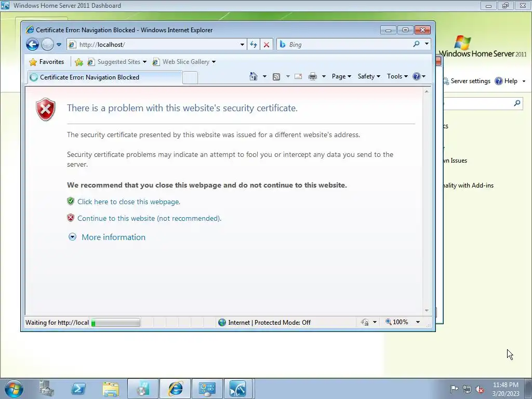Viewport: 532px width, 399px height.
Task: Click red shield icon beside continue link
Action: (71, 218)
